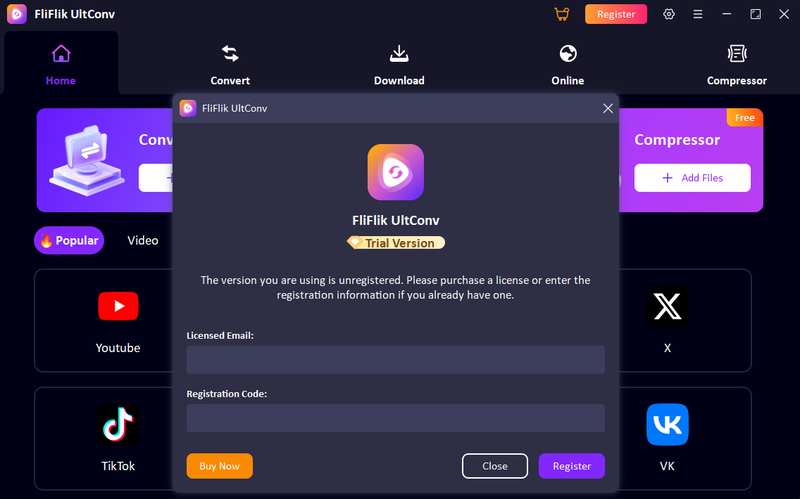The image size is (800, 499).
Task: Switch to the Compressor tab
Action: [737, 65]
